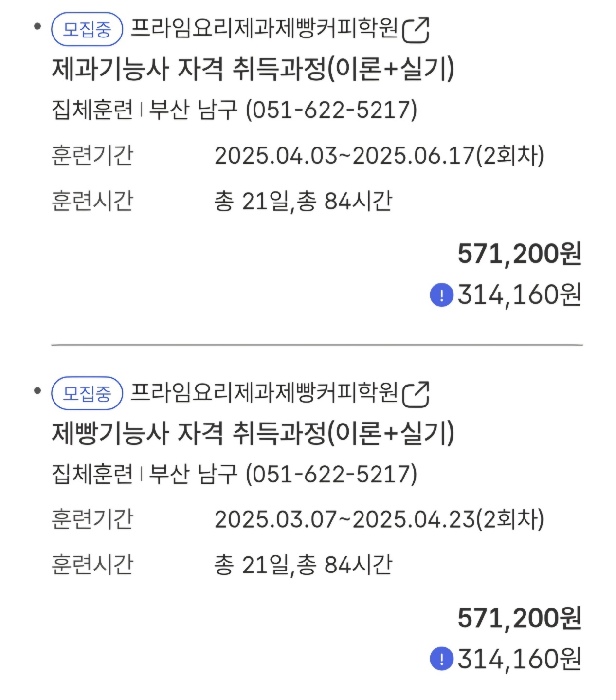Click blue info icon beside second 314,160원
Screen dimensions: 616x700
coord(442,660)
